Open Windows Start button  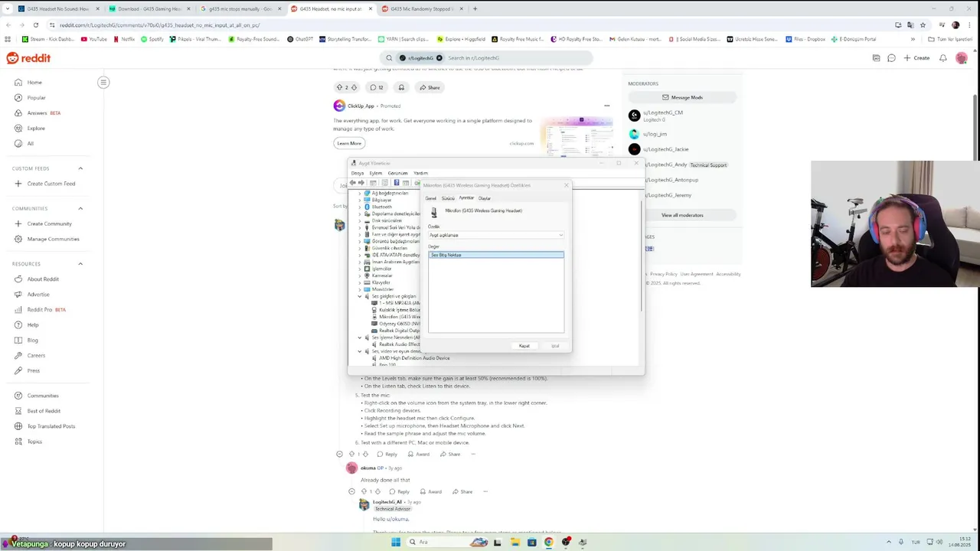click(396, 542)
